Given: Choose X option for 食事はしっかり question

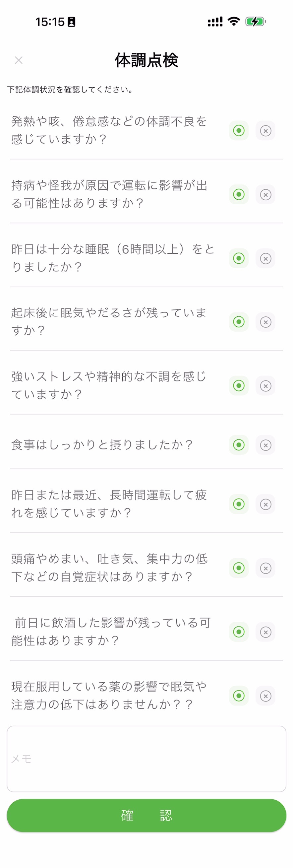Looking at the screenshot, I should tap(265, 445).
